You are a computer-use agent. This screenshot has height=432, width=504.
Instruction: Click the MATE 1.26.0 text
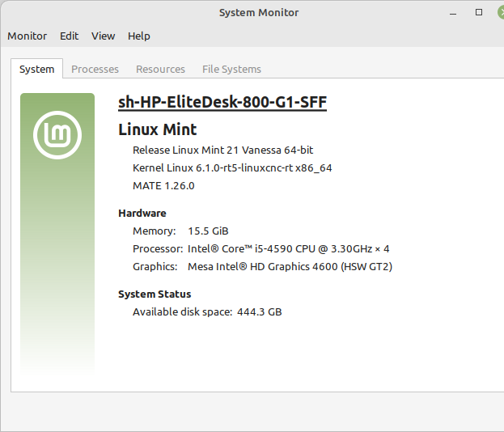point(163,186)
